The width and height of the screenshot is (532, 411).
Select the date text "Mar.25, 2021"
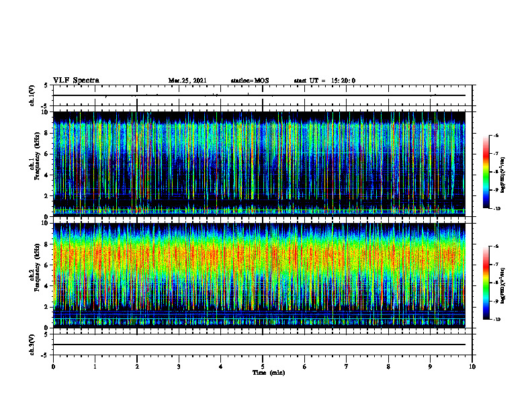click(x=187, y=81)
